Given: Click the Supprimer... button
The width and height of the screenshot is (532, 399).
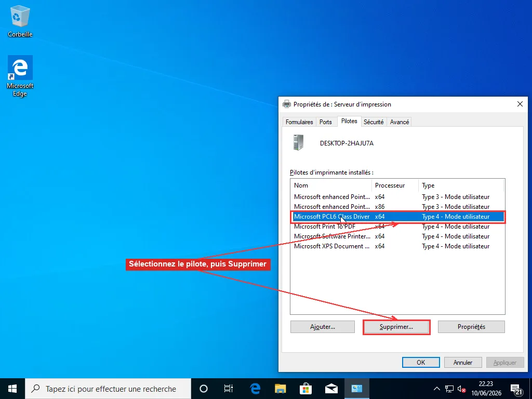Looking at the screenshot, I should click(396, 327).
